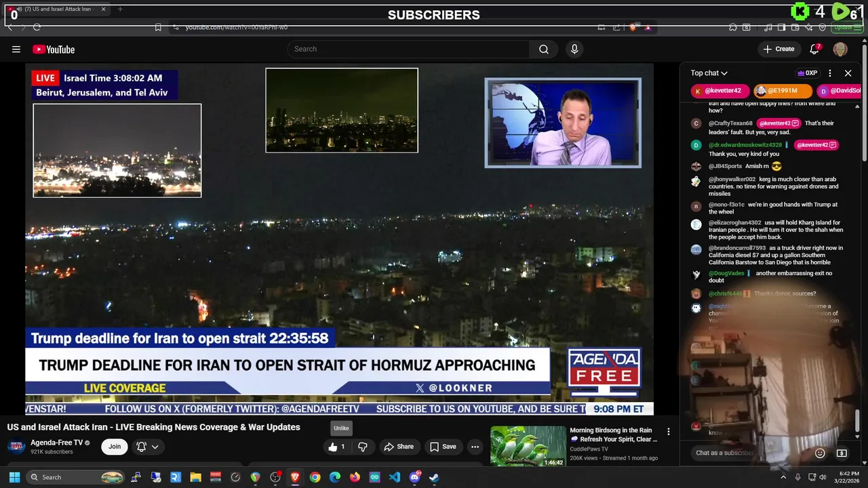Click the 0XP points badge
This screenshot has height=488, width=868.
pos(807,73)
